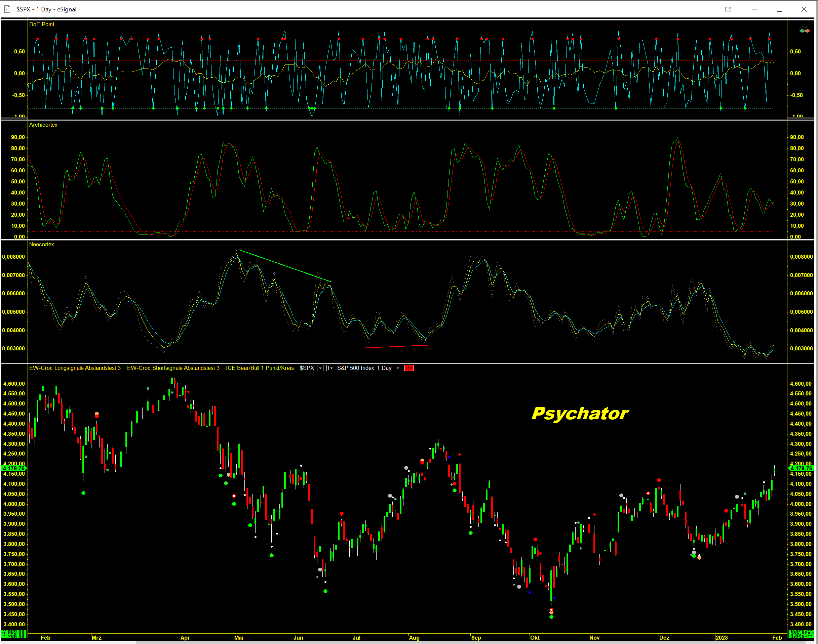Click the EW-Croc Longsignale Abstandstest 3 label
The height and width of the screenshot is (644, 818).
75,368
